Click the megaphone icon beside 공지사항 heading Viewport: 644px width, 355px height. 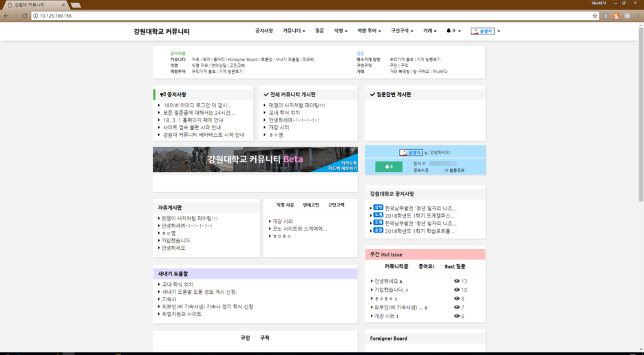click(162, 94)
